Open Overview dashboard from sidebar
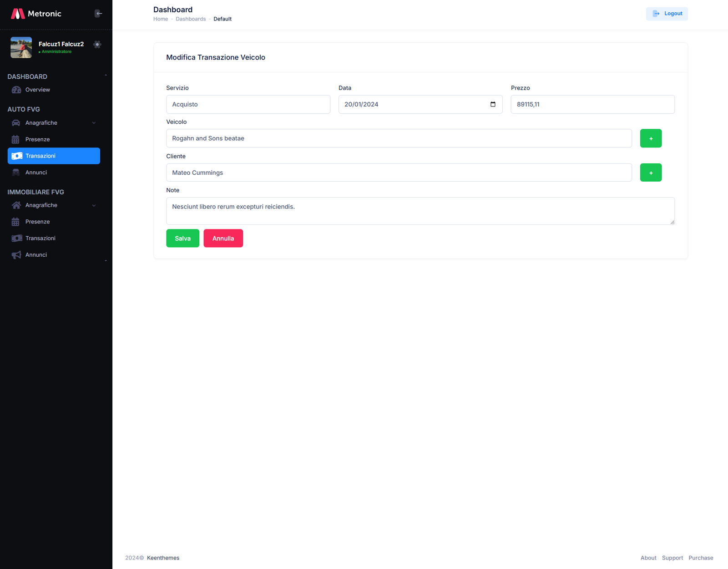 (37, 90)
